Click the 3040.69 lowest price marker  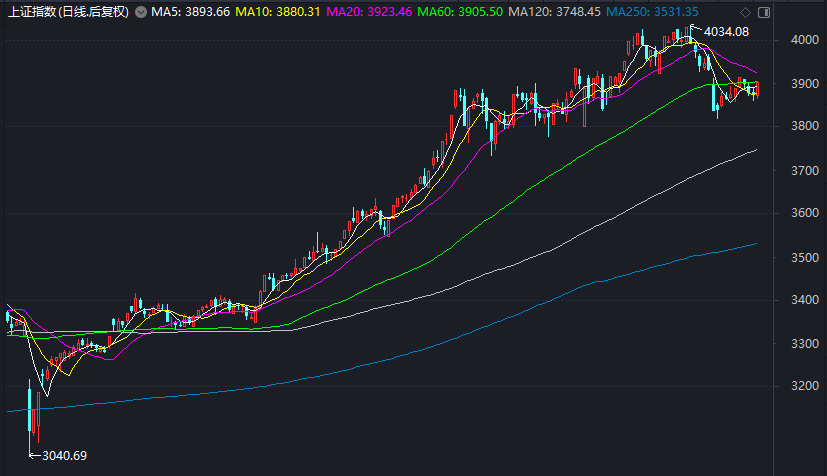click(64, 456)
